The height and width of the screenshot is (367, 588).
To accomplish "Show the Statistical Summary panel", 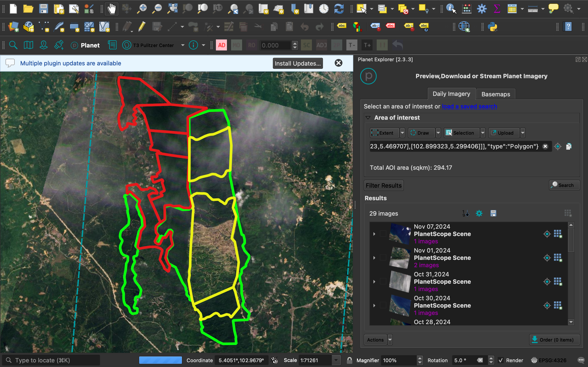I will tap(497, 9).
